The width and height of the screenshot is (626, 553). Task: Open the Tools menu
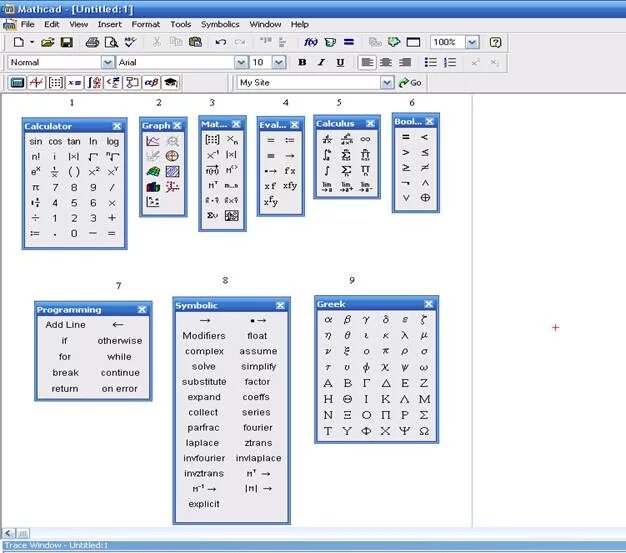click(x=181, y=24)
